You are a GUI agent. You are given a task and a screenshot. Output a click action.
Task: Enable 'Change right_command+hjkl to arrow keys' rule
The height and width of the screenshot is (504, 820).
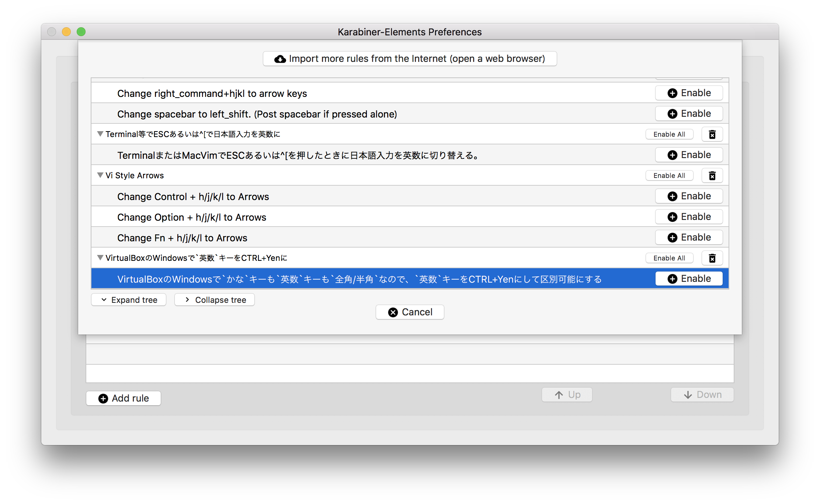pyautogui.click(x=689, y=93)
